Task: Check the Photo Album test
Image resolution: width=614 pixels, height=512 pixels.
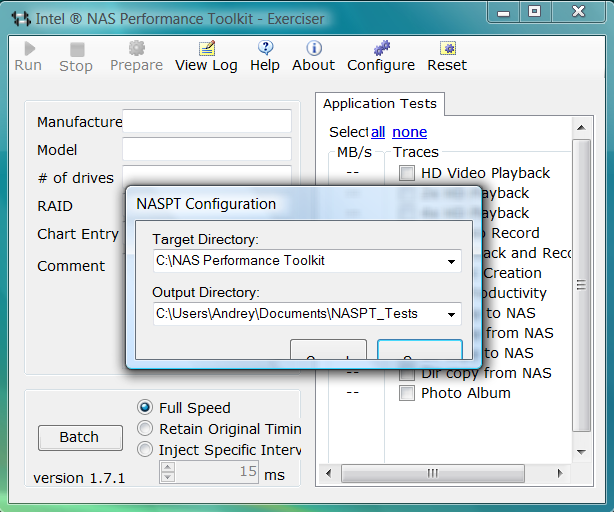Action: pyautogui.click(x=407, y=393)
